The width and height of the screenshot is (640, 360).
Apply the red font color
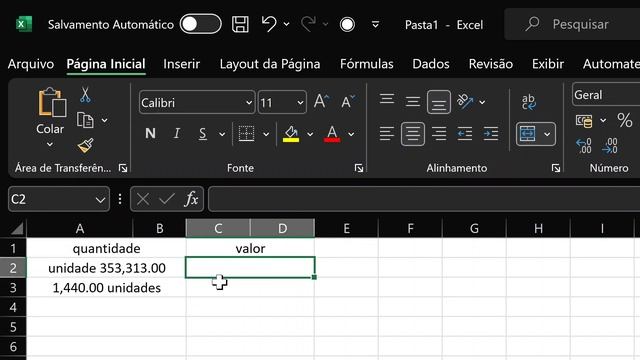coord(332,133)
